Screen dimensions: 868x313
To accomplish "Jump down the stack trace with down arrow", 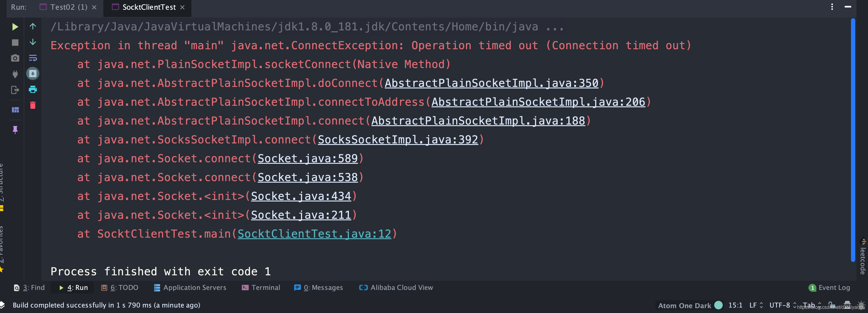I will click(33, 42).
